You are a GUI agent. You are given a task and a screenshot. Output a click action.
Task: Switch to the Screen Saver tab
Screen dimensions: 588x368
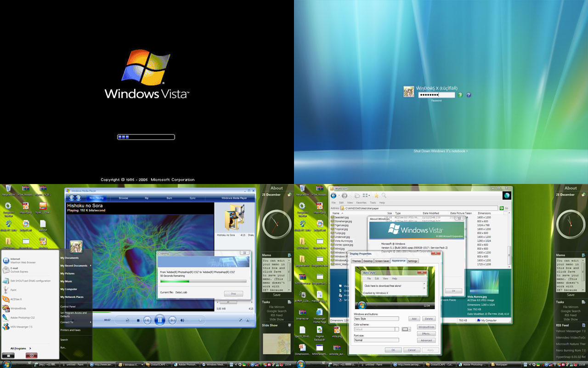[x=382, y=261]
